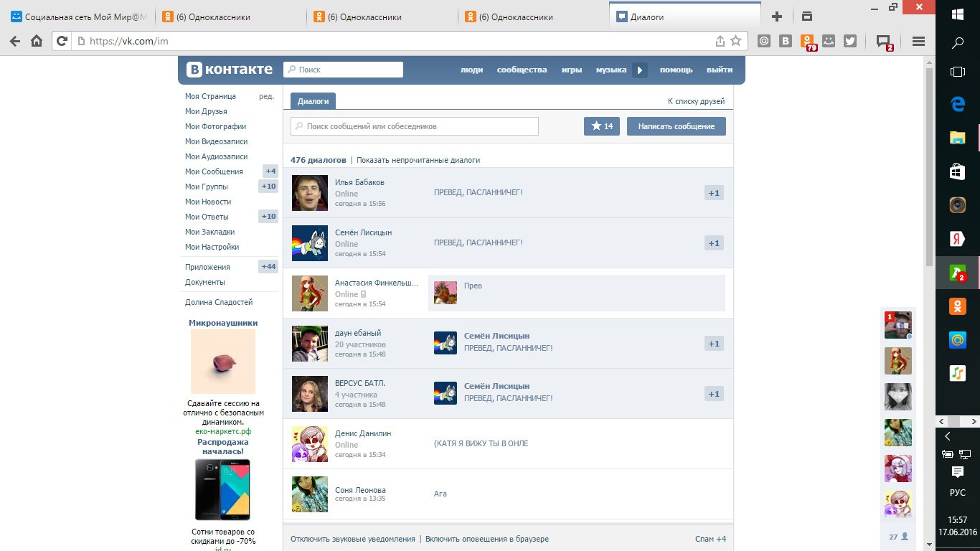Open the Микронаушники ad image
980x551 pixels.
tap(223, 362)
